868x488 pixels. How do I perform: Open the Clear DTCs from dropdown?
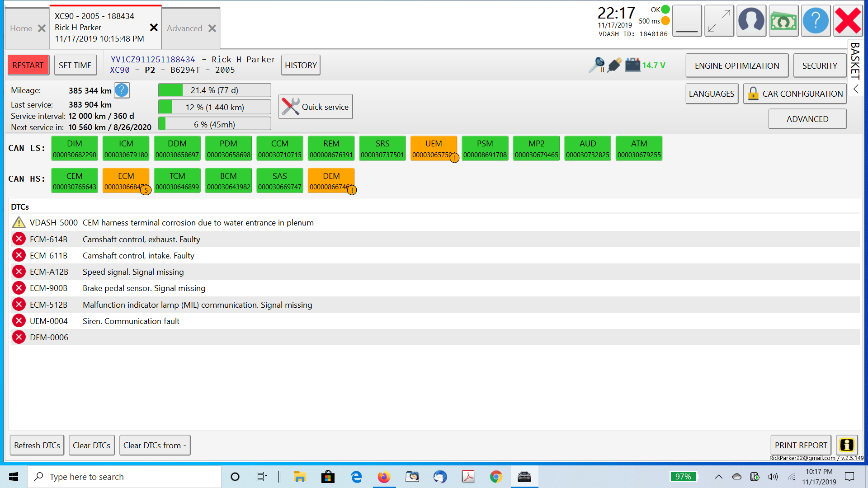click(x=155, y=445)
